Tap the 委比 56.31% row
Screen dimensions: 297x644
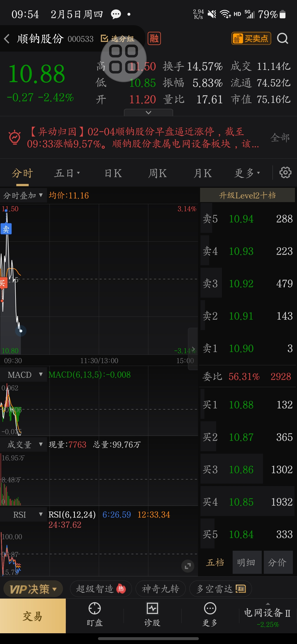click(247, 376)
